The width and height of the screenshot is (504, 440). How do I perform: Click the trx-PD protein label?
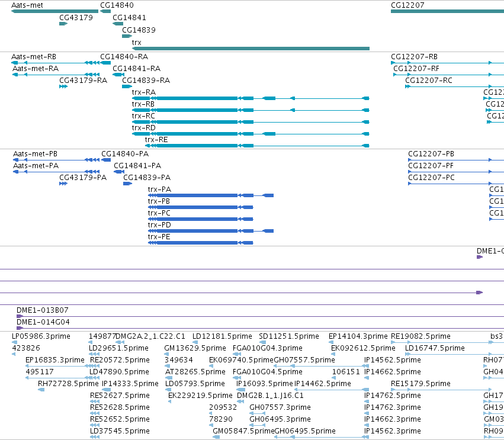pyautogui.click(x=159, y=225)
